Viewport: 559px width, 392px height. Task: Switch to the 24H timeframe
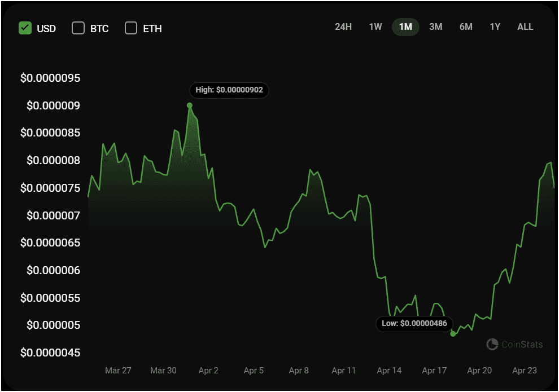(x=343, y=27)
